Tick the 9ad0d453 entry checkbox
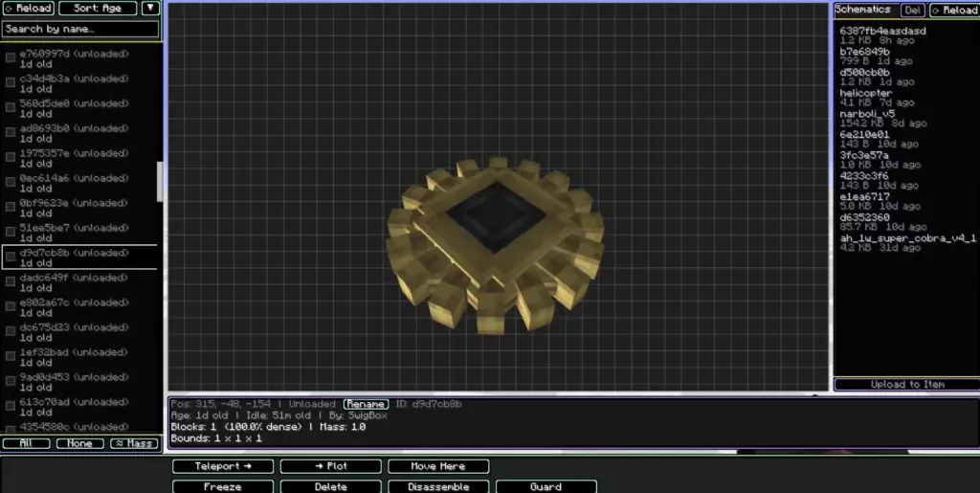This screenshot has width=980, height=493. click(x=11, y=381)
